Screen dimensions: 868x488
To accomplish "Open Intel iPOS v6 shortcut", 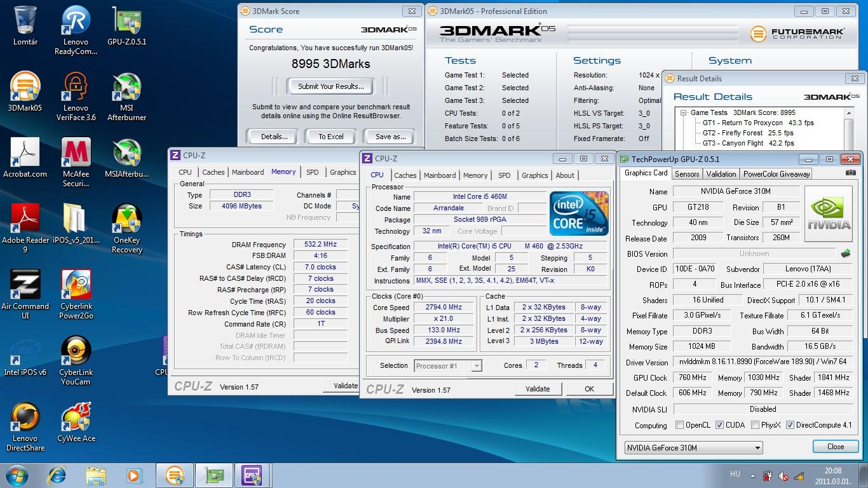I will pyautogui.click(x=25, y=356).
